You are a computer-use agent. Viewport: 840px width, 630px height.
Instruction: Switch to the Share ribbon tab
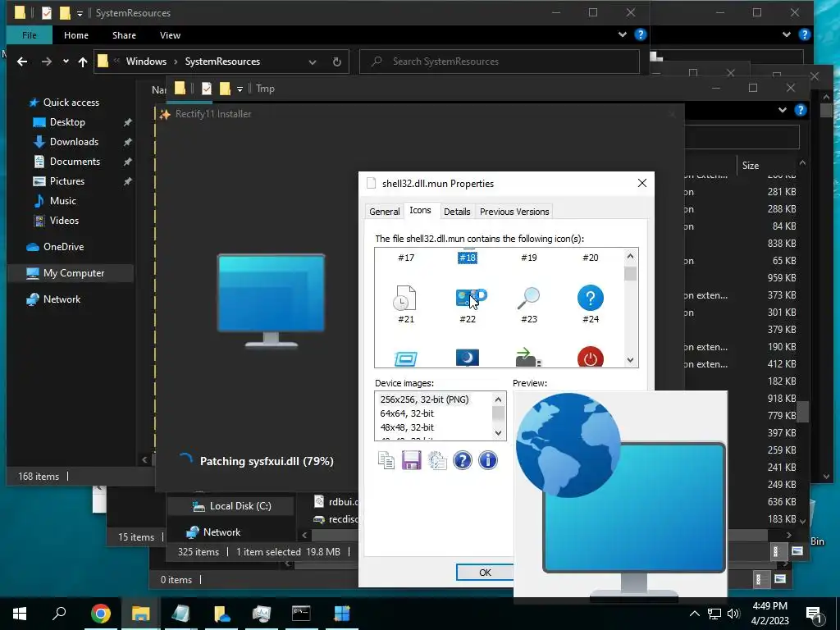[124, 34]
